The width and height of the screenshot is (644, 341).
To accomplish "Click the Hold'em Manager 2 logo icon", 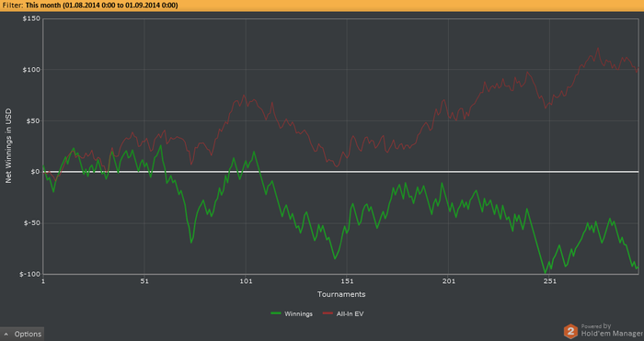I will 570,332.
